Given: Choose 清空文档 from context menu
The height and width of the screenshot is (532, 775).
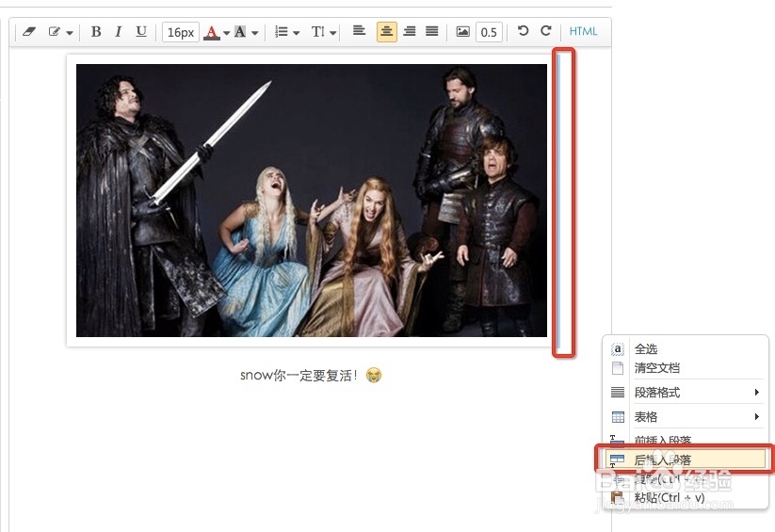Looking at the screenshot, I should click(x=685, y=368).
